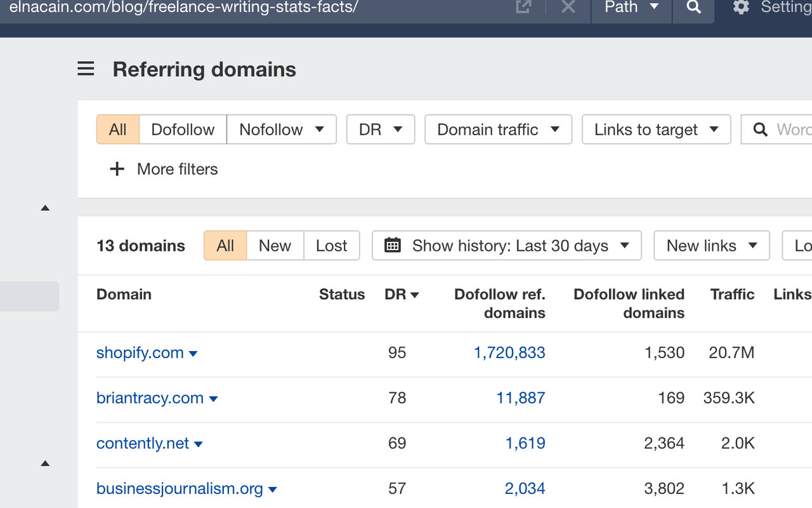Select the highlighted sidebar menu item
The height and width of the screenshot is (508, 812).
tap(29, 297)
